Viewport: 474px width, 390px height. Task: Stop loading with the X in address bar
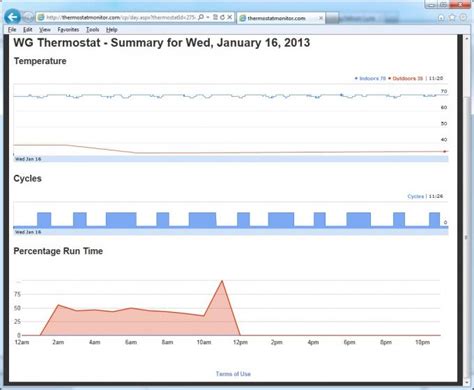click(x=230, y=17)
